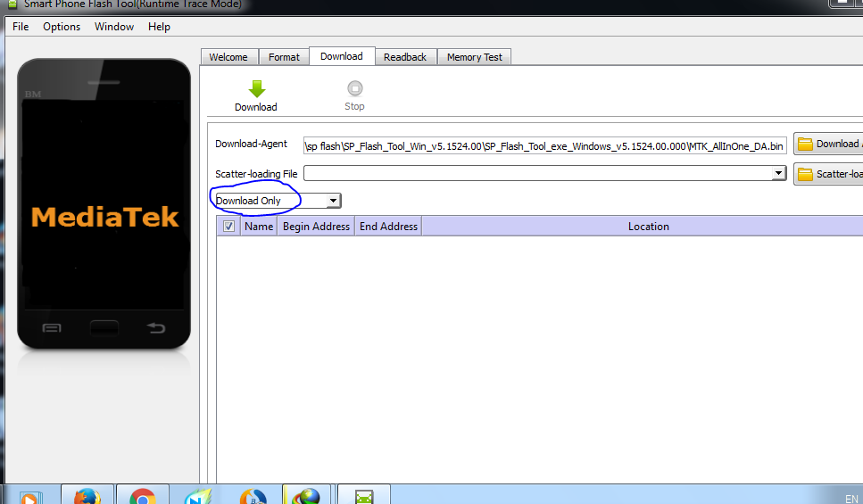Toggle the select-all checkbox in table header
The height and width of the screenshot is (504, 863).
(229, 227)
